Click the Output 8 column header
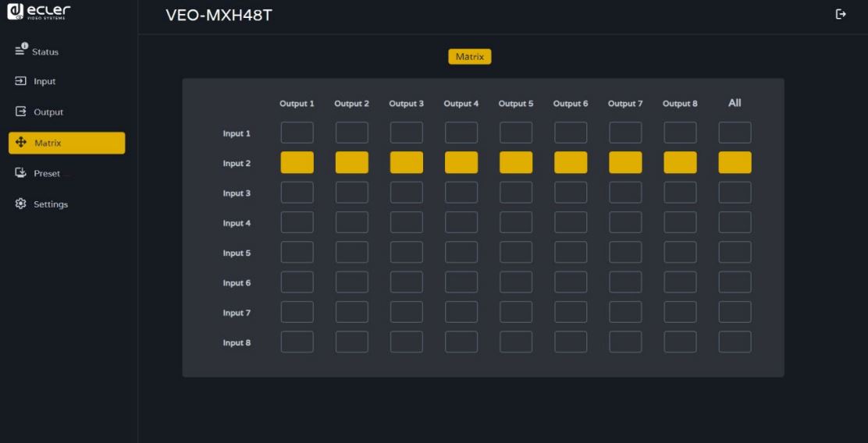Image resolution: width=868 pixels, height=443 pixels. pyautogui.click(x=681, y=104)
